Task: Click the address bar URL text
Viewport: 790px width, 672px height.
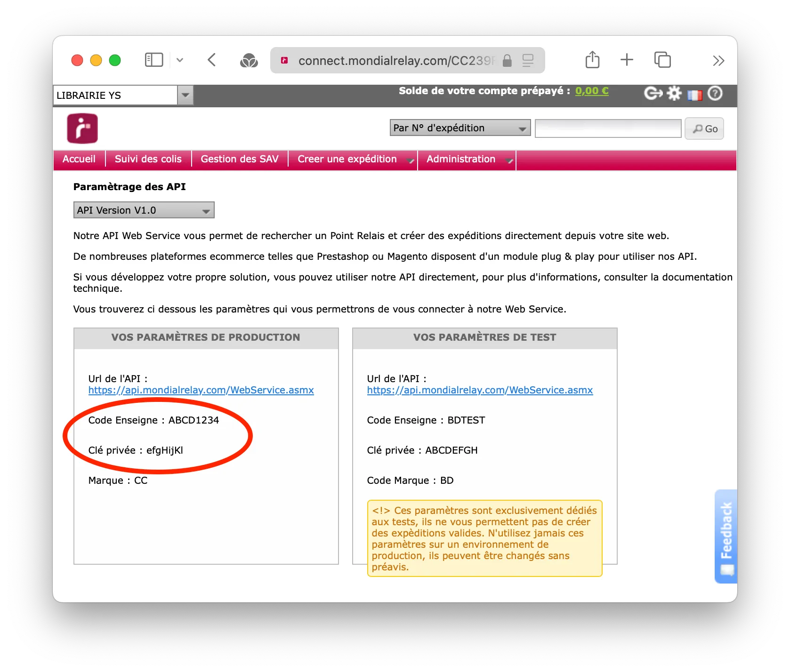Action: point(397,61)
